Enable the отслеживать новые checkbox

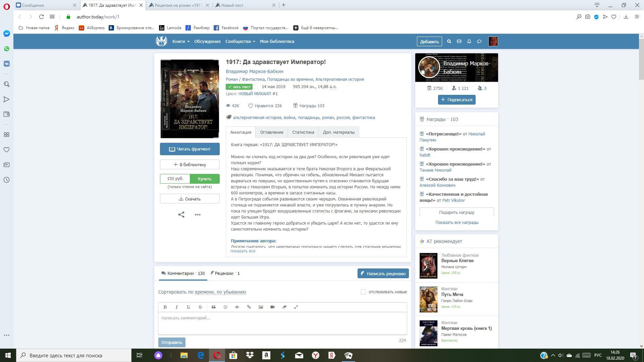(x=363, y=292)
